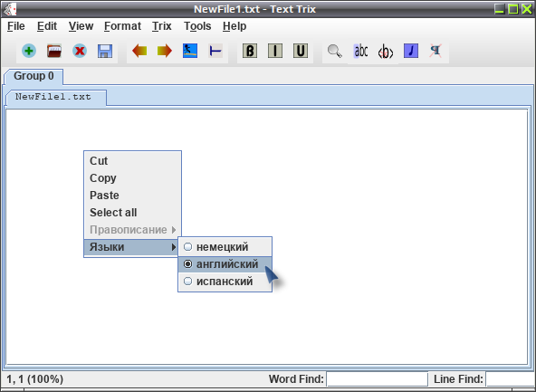Open the File menu

[15, 26]
